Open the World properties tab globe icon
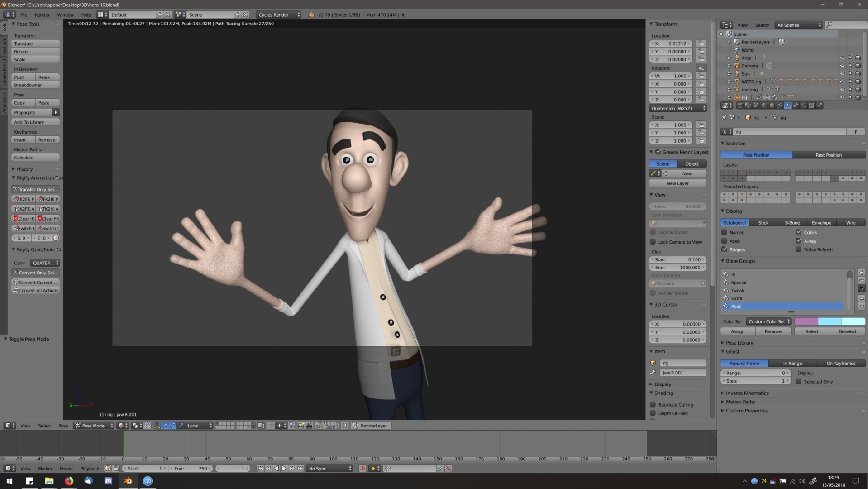Screen dimensions: 868x489 pos(764,105)
